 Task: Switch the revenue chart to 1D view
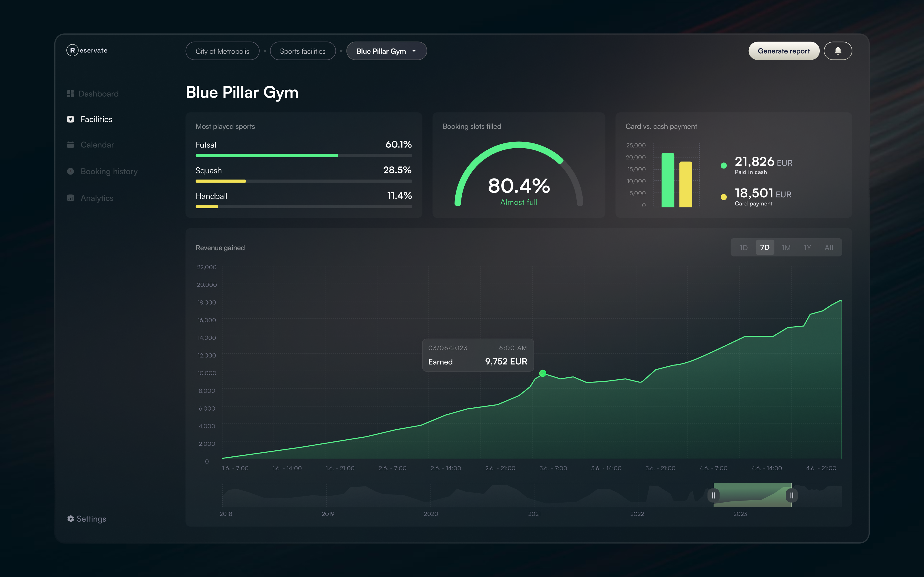click(x=744, y=247)
